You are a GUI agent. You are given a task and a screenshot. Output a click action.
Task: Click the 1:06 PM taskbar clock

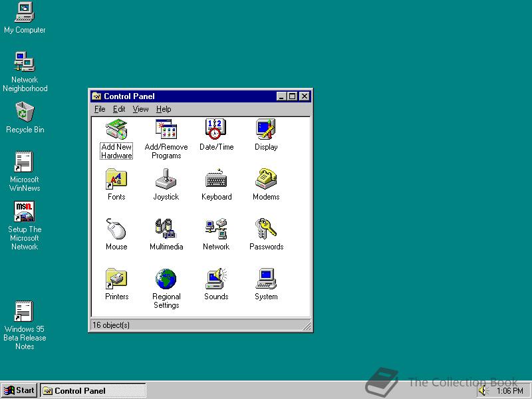click(509, 391)
